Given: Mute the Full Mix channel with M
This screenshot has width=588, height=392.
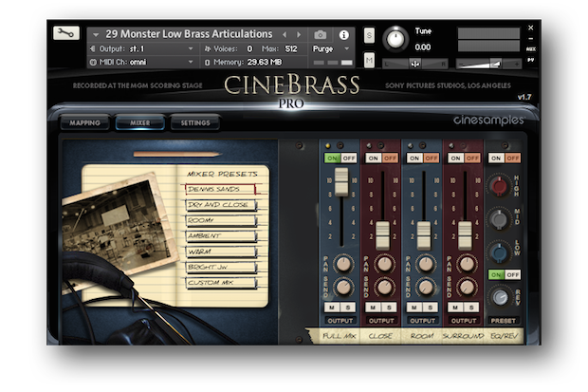Looking at the screenshot, I should point(332,308).
